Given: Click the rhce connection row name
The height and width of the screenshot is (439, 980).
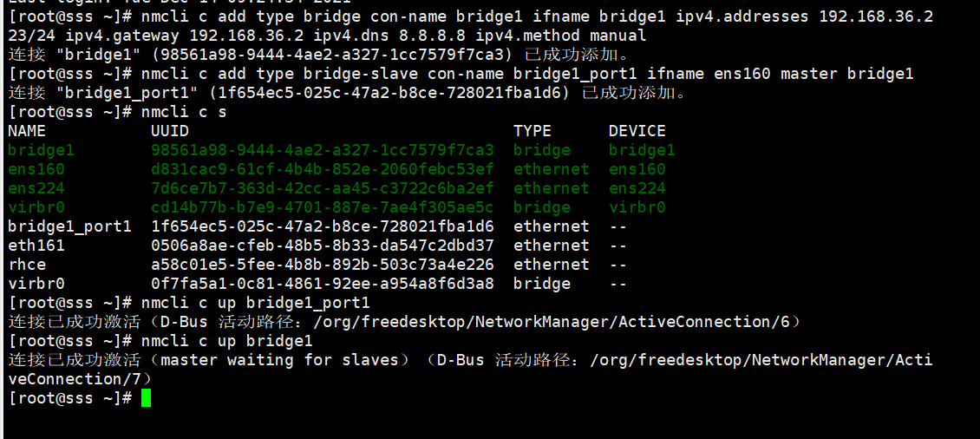Looking at the screenshot, I should pos(27,265).
